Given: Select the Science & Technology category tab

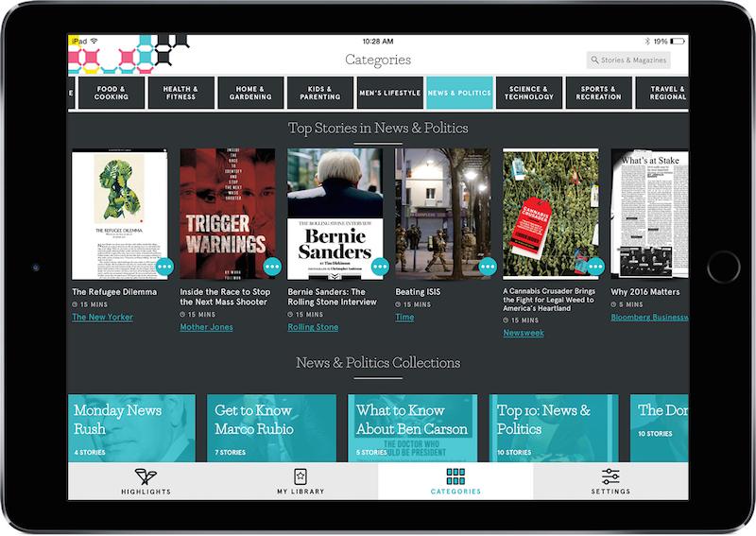Looking at the screenshot, I should click(x=529, y=93).
